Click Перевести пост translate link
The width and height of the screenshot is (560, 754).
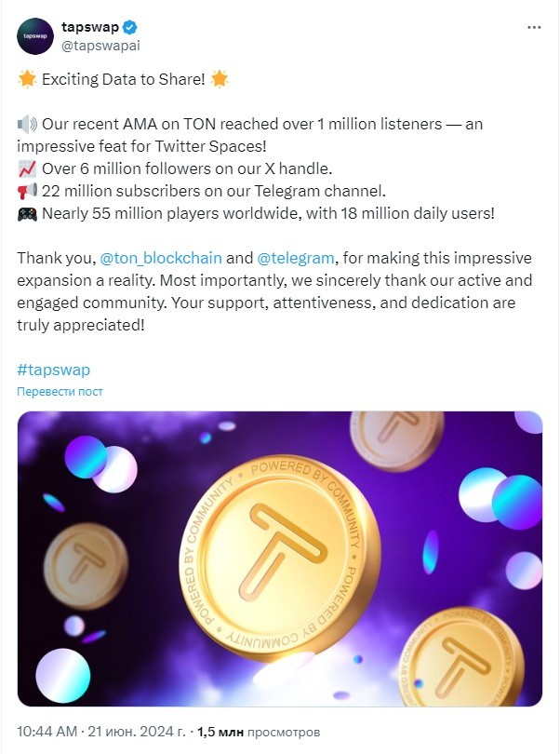[60, 391]
